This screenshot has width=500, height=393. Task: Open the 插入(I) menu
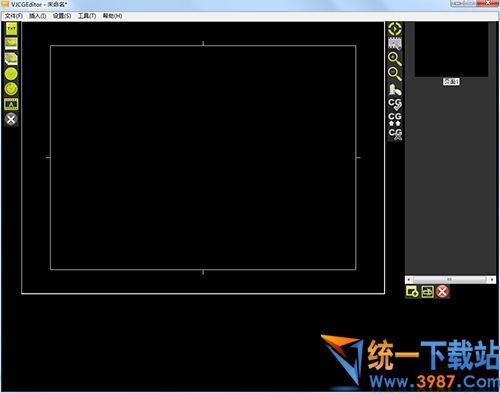point(38,16)
